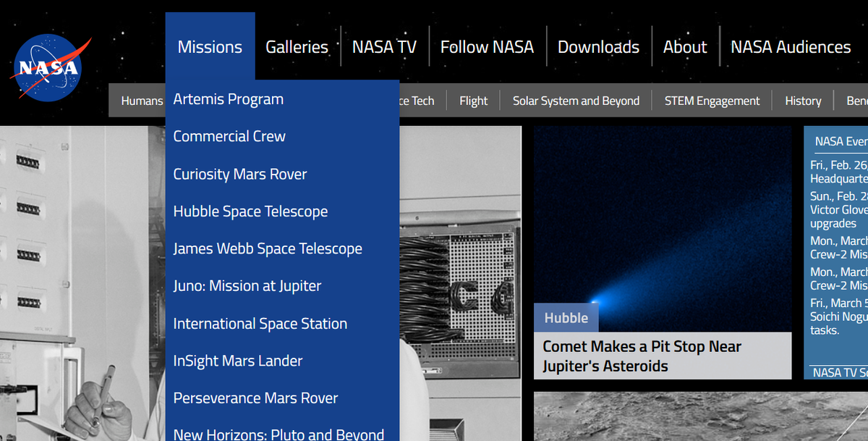Open the comet image thumbnail
Image resolution: width=868 pixels, height=441 pixels.
click(x=663, y=229)
